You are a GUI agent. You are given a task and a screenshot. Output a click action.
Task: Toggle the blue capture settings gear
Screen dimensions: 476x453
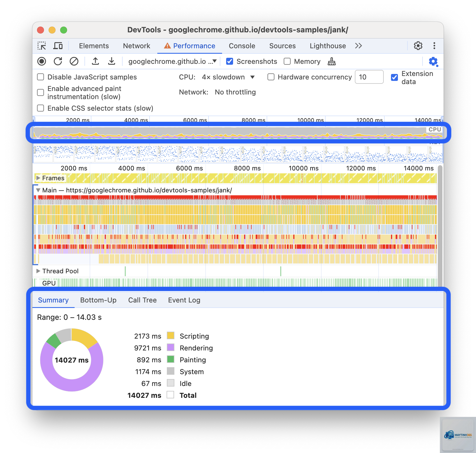pos(433,62)
